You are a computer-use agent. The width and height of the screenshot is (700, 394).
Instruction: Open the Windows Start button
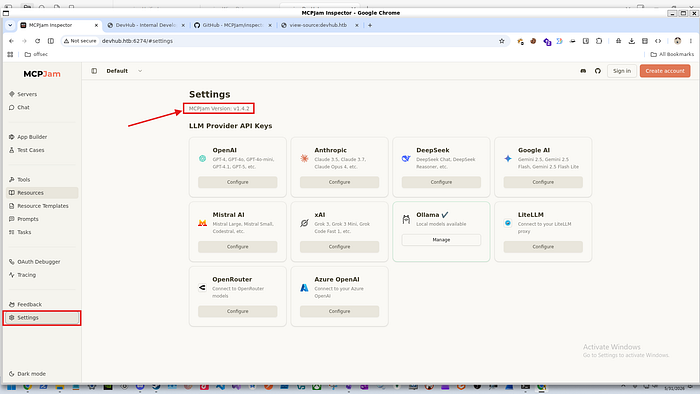(11, 388)
